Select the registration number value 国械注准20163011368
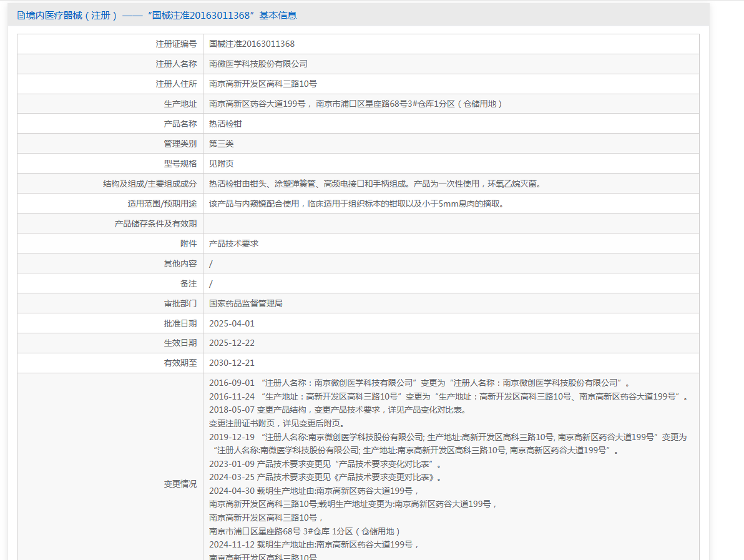The height and width of the screenshot is (560, 744). coord(252,44)
